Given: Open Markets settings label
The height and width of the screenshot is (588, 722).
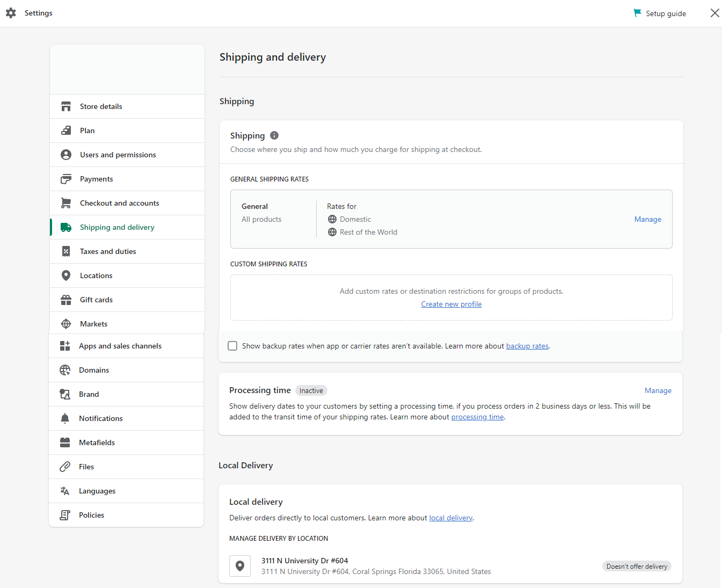Looking at the screenshot, I should click(94, 324).
